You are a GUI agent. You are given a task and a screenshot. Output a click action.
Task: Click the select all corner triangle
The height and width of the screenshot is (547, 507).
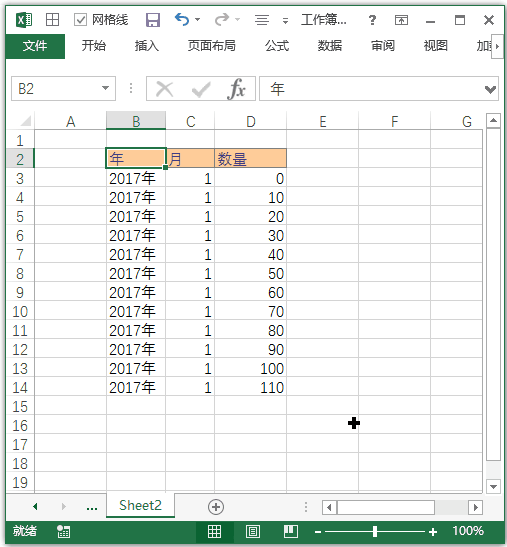point(25,121)
